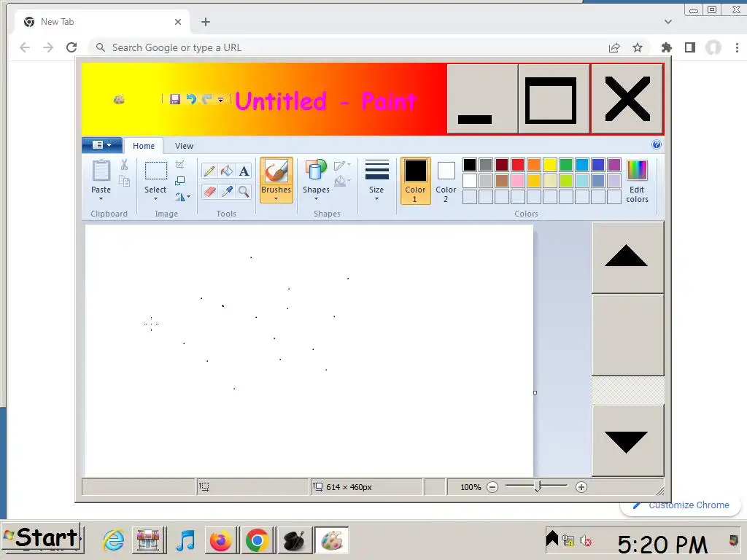Click the music note icon in taskbar
The height and width of the screenshot is (560, 747).
[185, 540]
